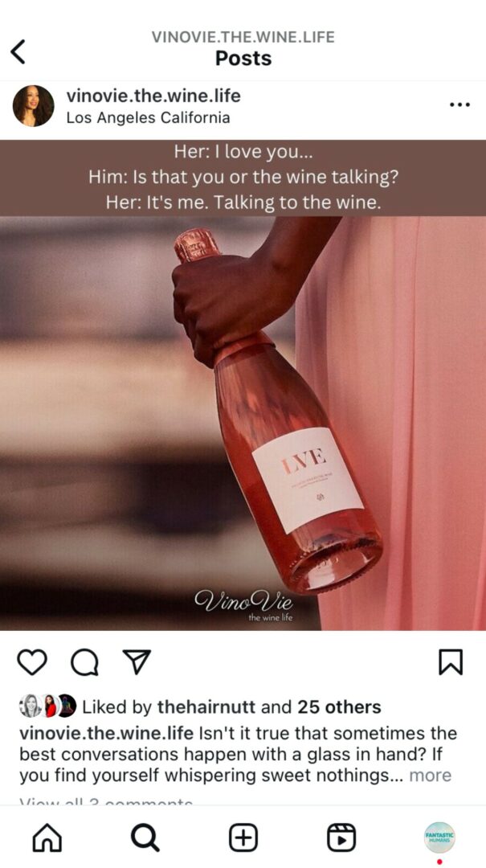The width and height of the screenshot is (486, 868).
Task: View '25 others' who liked
Action: tap(339, 707)
